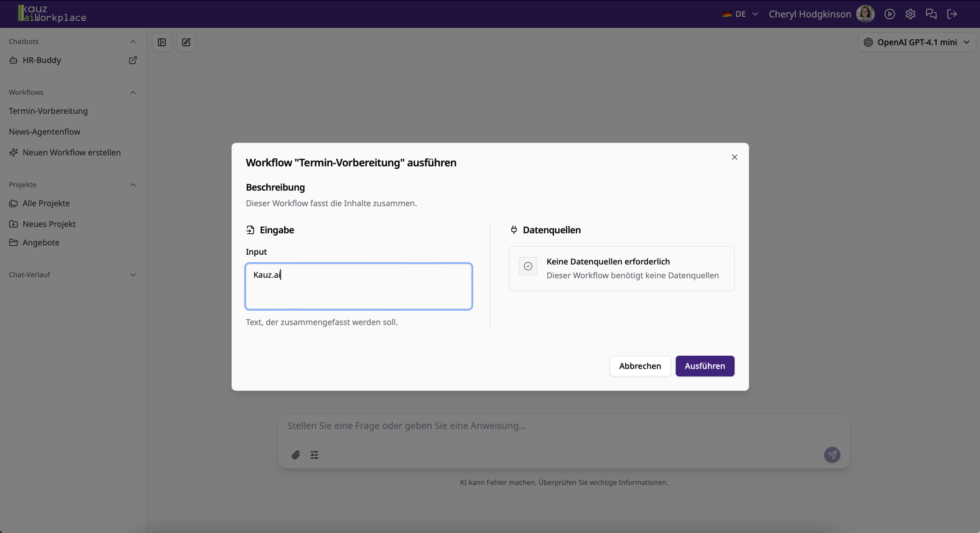Screen dimensions: 980x533
Task: Open the DE language dropdown
Action: point(740,13)
